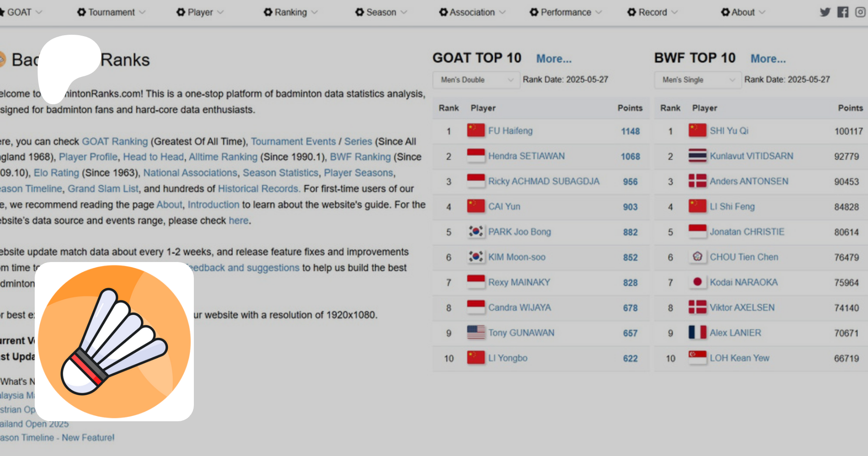Click the large shuttlecock logo image
Screen dimensions: 868x456
114,341
